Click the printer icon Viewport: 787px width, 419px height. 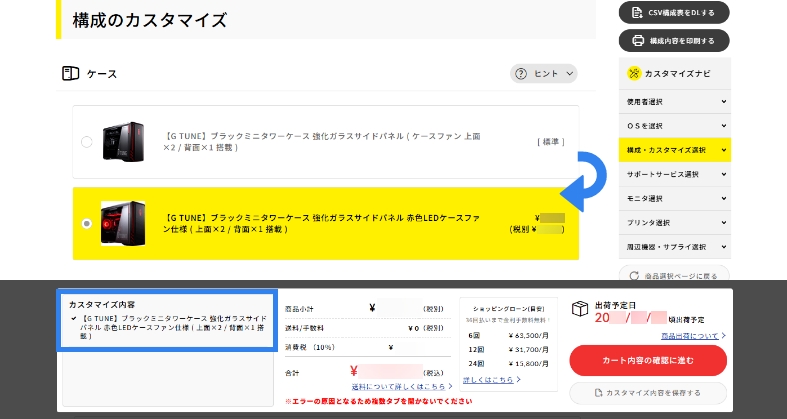coord(638,41)
